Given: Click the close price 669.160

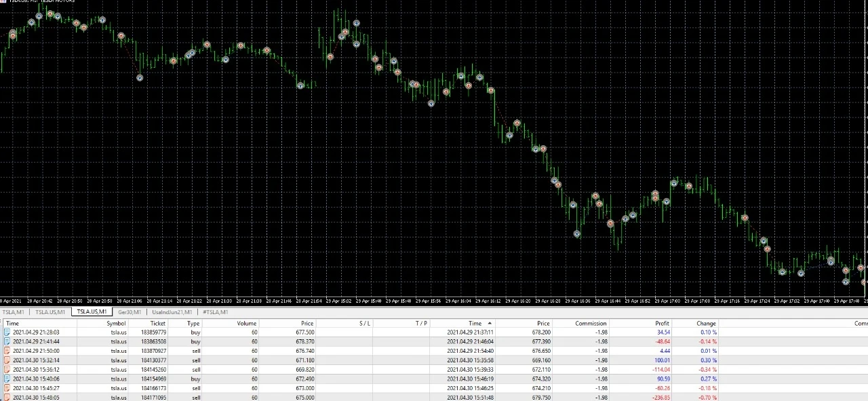Looking at the screenshot, I should coord(541,360).
